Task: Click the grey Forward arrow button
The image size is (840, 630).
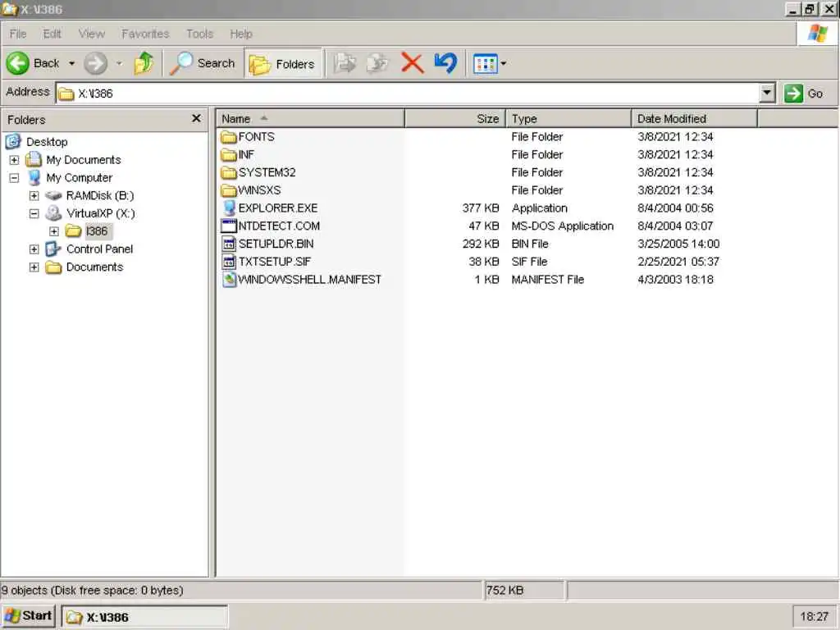Action: [96, 63]
